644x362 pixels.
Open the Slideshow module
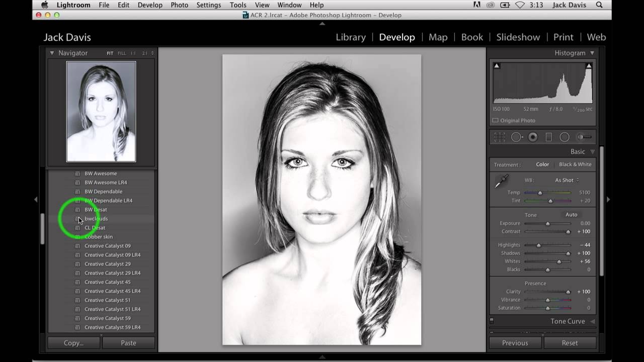coord(518,37)
